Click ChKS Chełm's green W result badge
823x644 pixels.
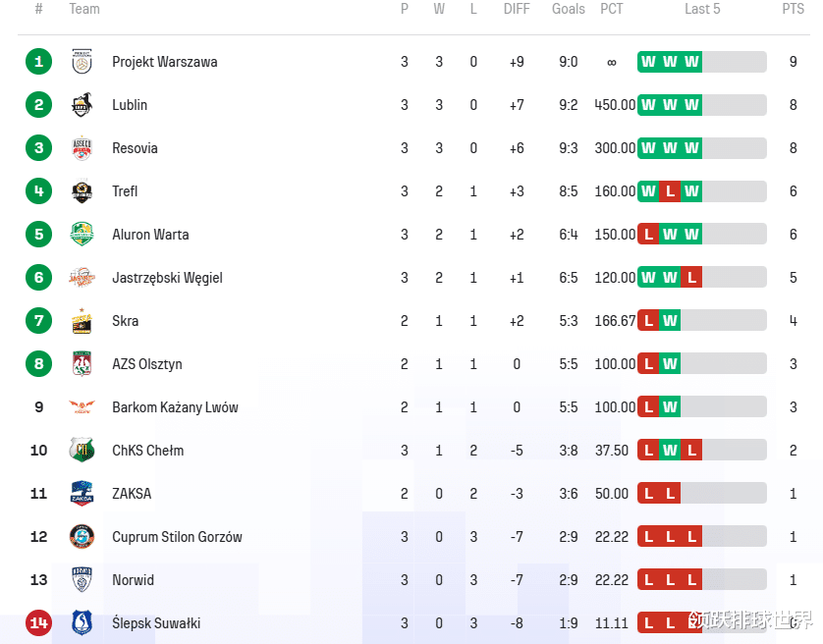(670, 451)
